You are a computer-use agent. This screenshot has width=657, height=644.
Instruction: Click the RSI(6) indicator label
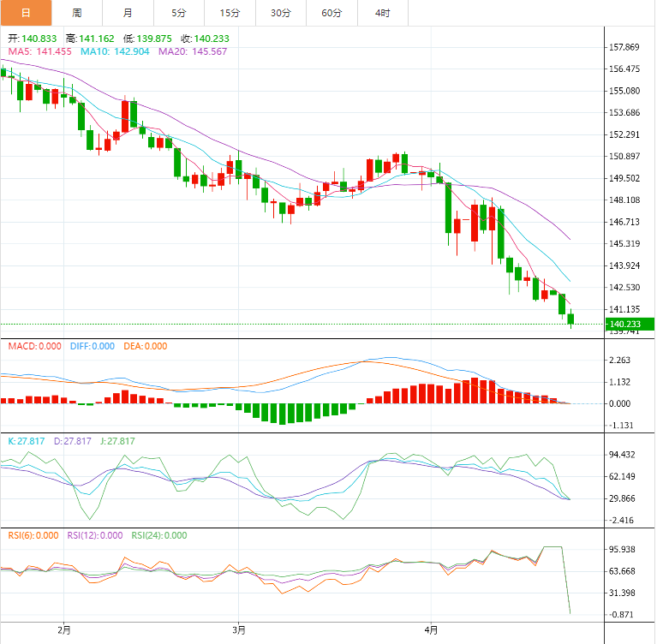(x=33, y=535)
